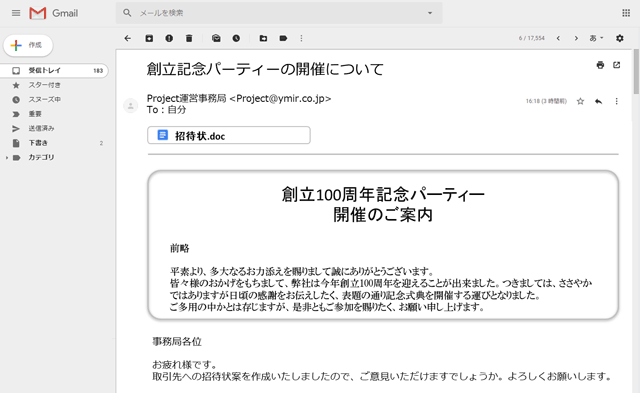Image resolution: width=640 pixels, height=393 pixels.
Task: Open 受信トレイ inbox folder
Action: click(x=54, y=71)
